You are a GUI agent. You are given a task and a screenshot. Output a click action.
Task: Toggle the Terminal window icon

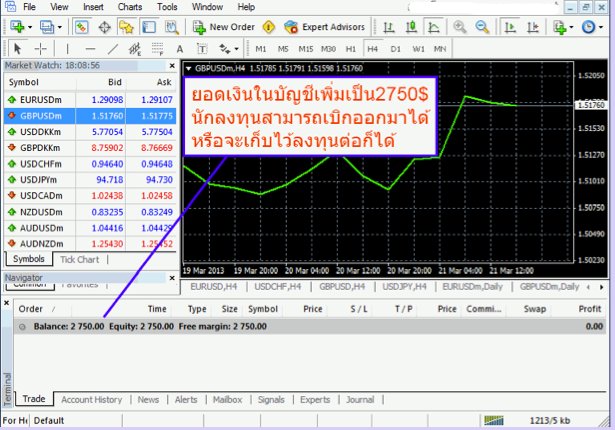coord(149,27)
